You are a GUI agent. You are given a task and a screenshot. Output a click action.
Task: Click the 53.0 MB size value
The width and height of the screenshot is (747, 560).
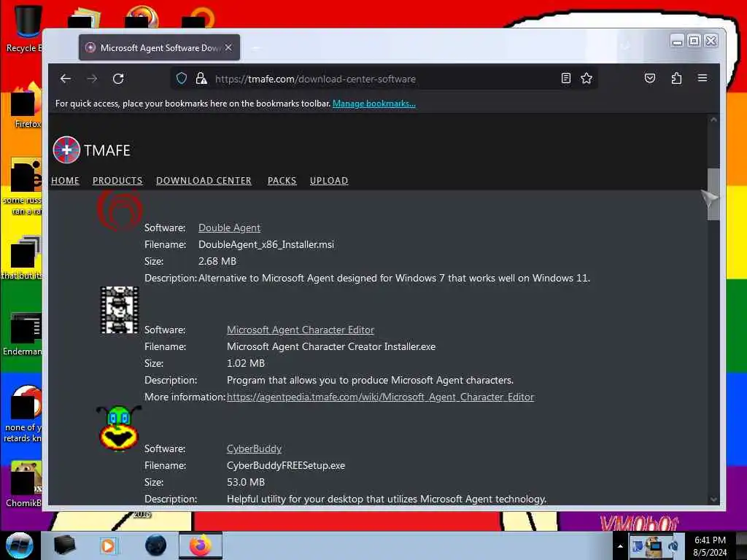[x=246, y=483]
